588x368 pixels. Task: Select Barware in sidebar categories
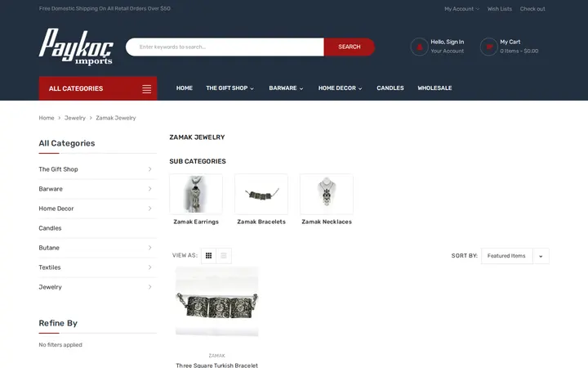(51, 189)
